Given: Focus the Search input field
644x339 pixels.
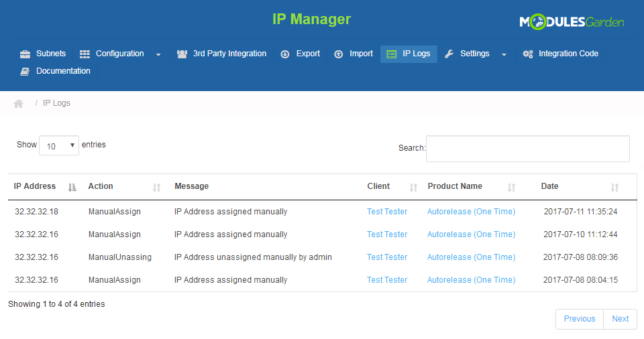Looking at the screenshot, I should pos(528,149).
